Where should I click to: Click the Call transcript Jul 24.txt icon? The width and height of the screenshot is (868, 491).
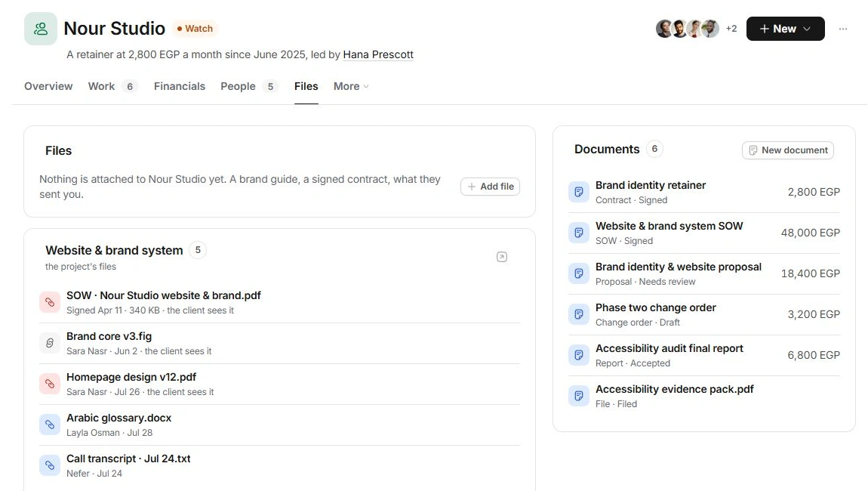pos(50,465)
